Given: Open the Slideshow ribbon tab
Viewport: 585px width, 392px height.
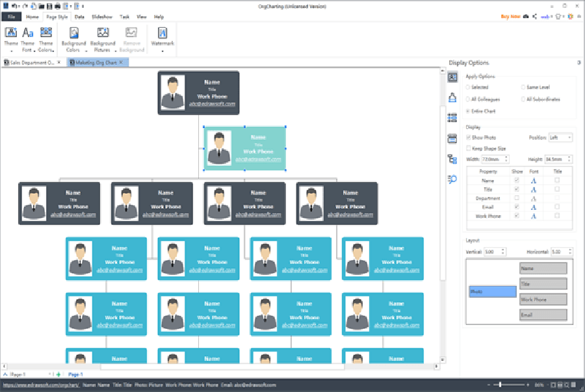Looking at the screenshot, I should (x=101, y=17).
